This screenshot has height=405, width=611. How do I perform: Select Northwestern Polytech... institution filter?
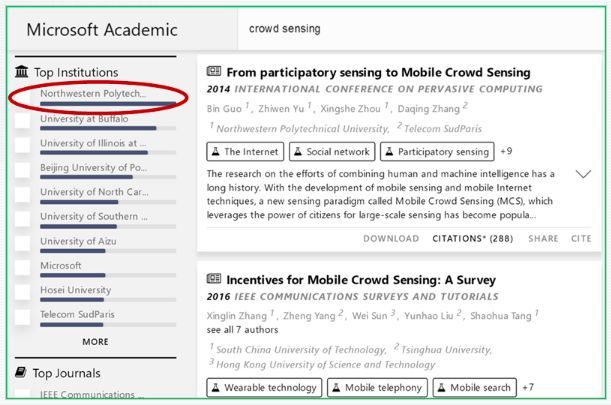point(108,97)
